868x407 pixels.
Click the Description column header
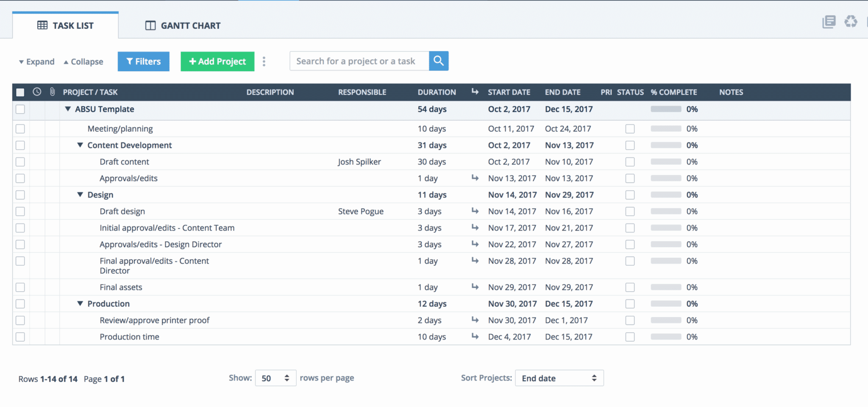coord(270,92)
